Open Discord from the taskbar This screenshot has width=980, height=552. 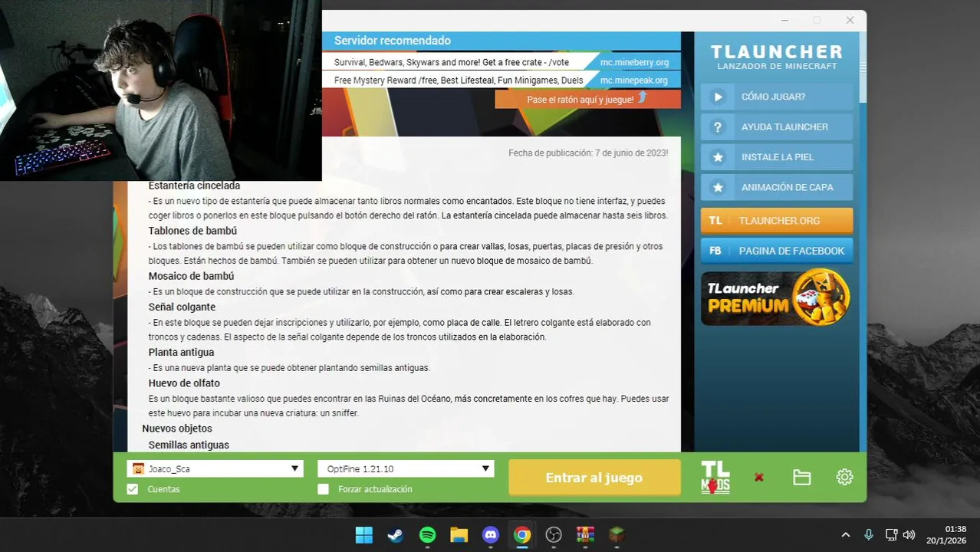pyautogui.click(x=491, y=535)
